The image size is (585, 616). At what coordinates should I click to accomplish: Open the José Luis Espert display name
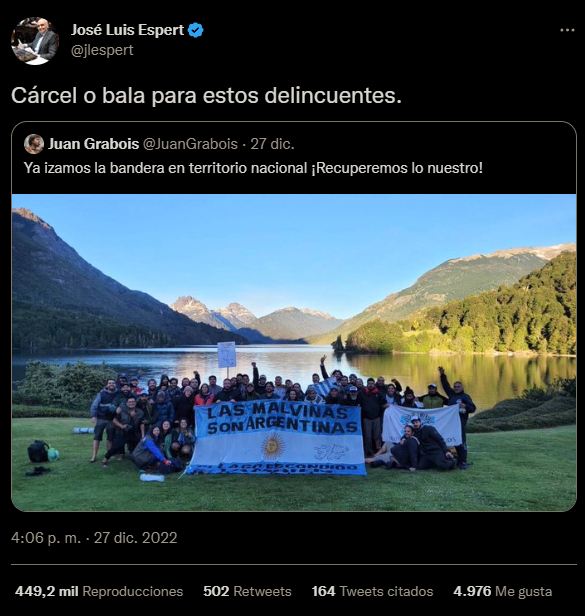[127, 30]
